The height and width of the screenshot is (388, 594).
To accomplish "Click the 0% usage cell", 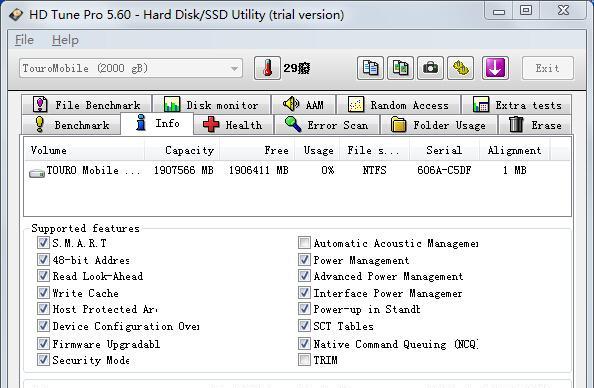I will click(x=328, y=171).
